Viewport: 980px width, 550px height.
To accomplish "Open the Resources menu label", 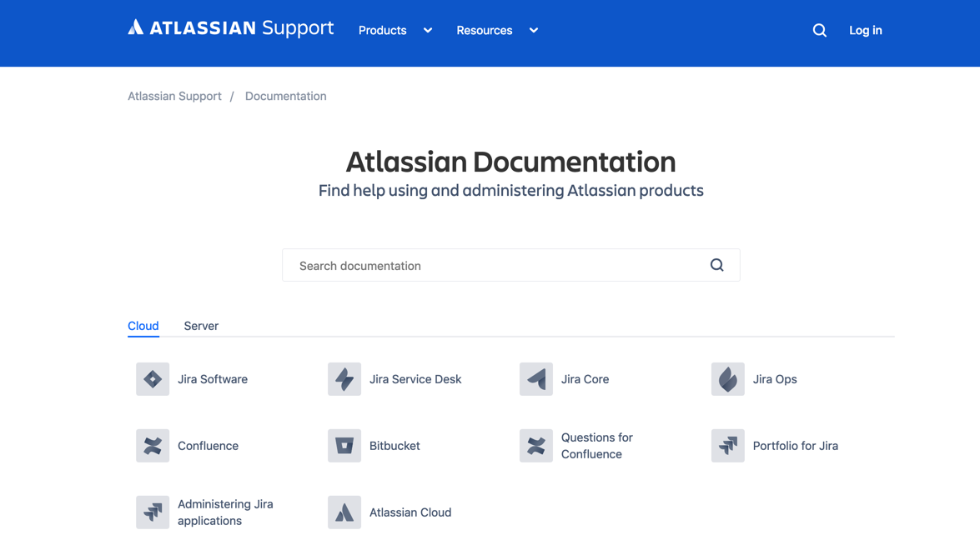I will [x=485, y=30].
